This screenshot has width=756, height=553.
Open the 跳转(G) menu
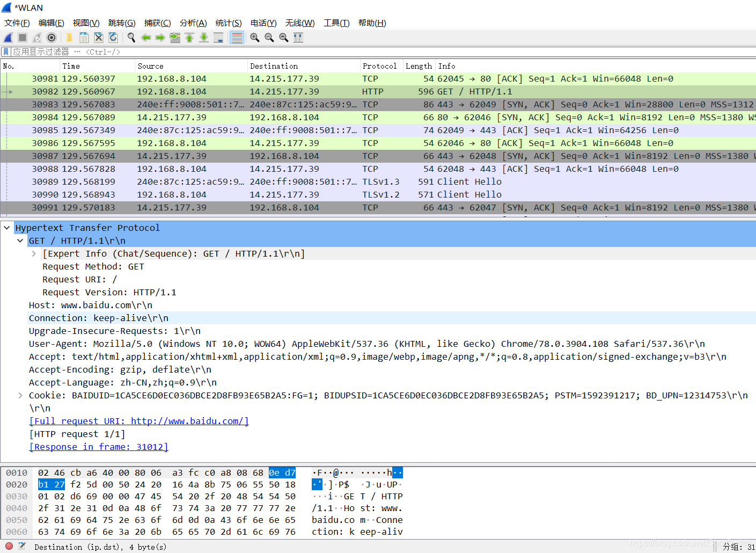pos(122,23)
